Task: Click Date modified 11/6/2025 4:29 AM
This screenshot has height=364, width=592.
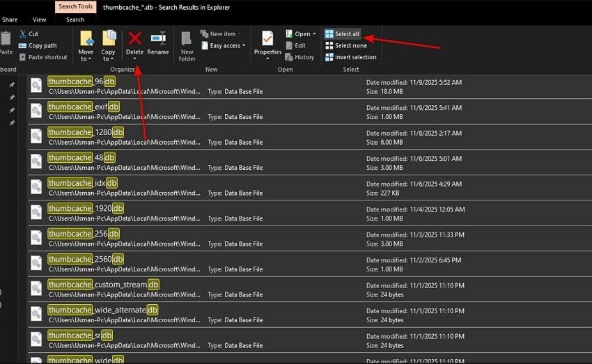Action: click(x=414, y=184)
